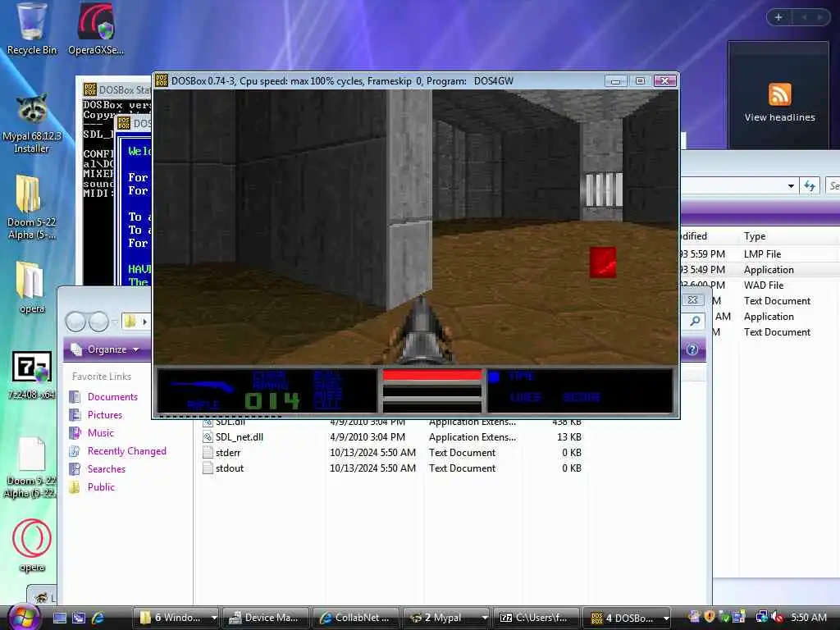
Task: Expand the address bar dropdown in the rear Explorer window
Action: tap(791, 186)
